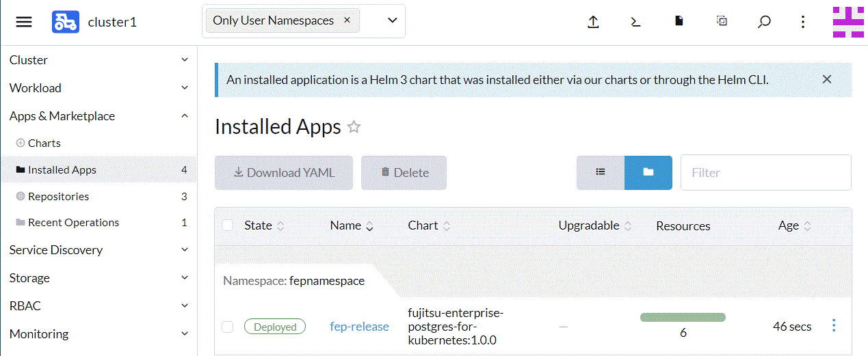Screen dimensions: 868x356
Task: Open the kubectl shell icon
Action: [635, 22]
